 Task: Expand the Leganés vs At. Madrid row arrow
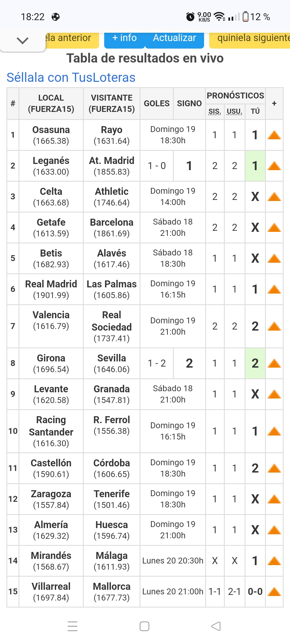tap(274, 166)
